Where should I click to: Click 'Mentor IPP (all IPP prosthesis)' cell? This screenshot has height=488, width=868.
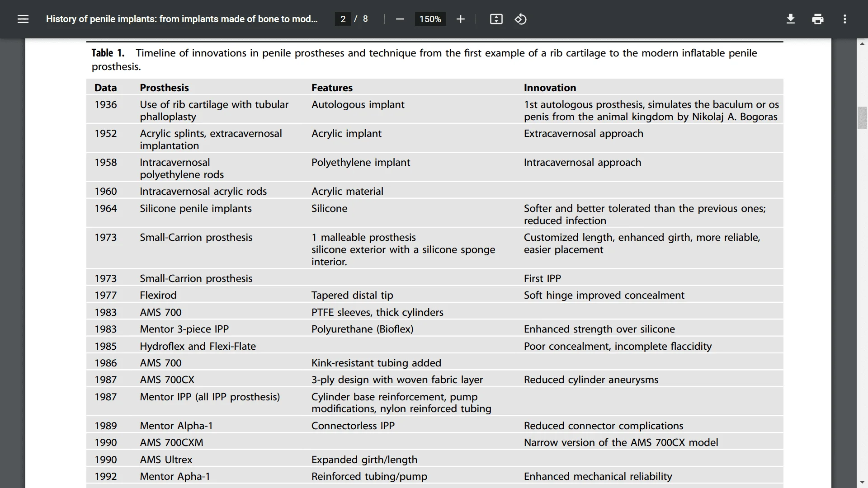pyautogui.click(x=210, y=397)
